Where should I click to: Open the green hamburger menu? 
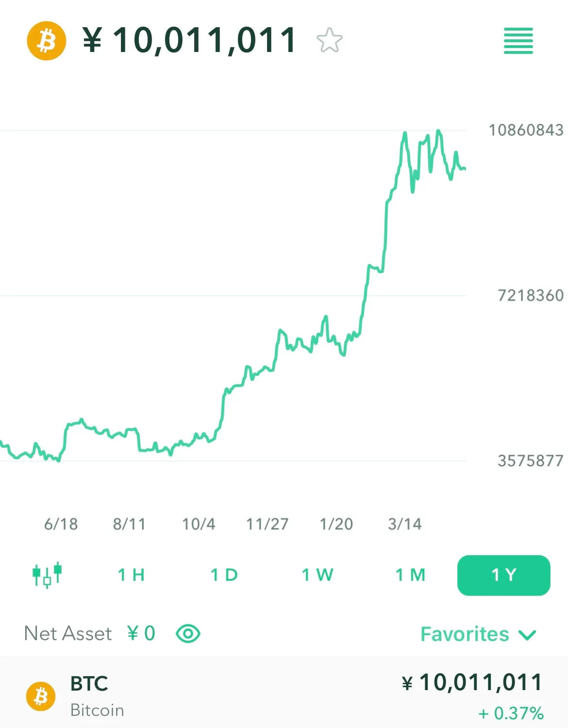click(518, 41)
